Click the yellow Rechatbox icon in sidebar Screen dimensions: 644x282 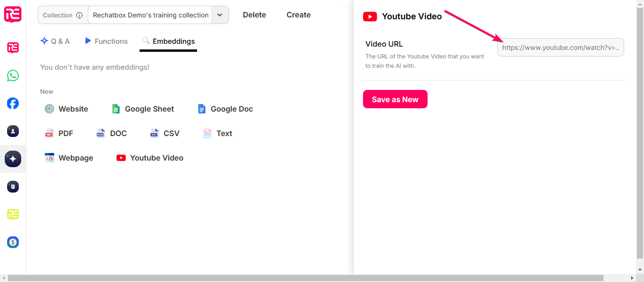coord(13,215)
